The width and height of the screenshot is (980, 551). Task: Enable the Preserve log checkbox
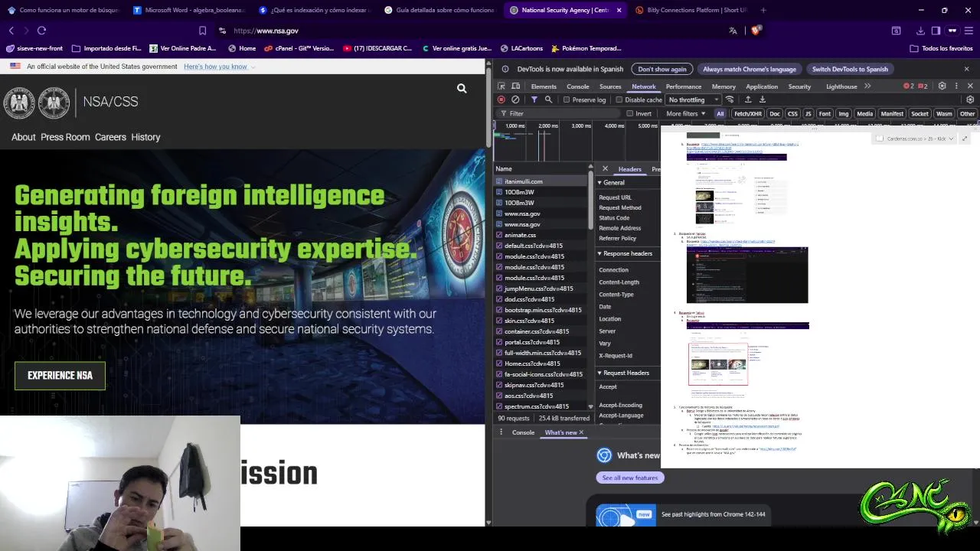pyautogui.click(x=567, y=99)
